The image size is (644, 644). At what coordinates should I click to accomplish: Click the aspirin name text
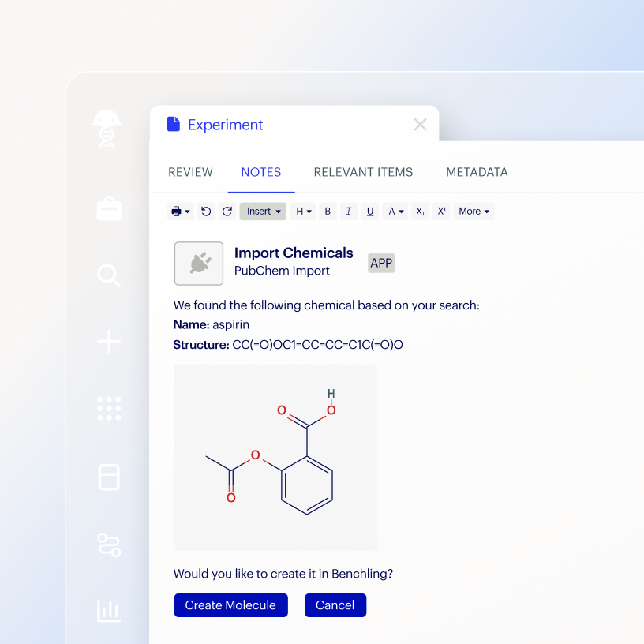(x=230, y=324)
